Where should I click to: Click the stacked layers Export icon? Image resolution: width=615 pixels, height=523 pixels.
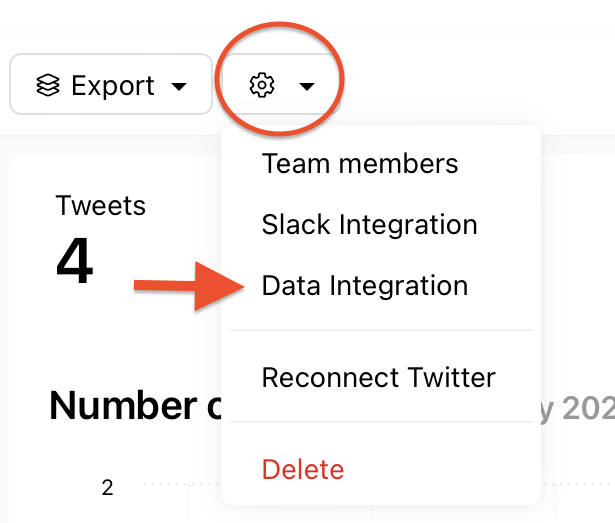coord(47,86)
